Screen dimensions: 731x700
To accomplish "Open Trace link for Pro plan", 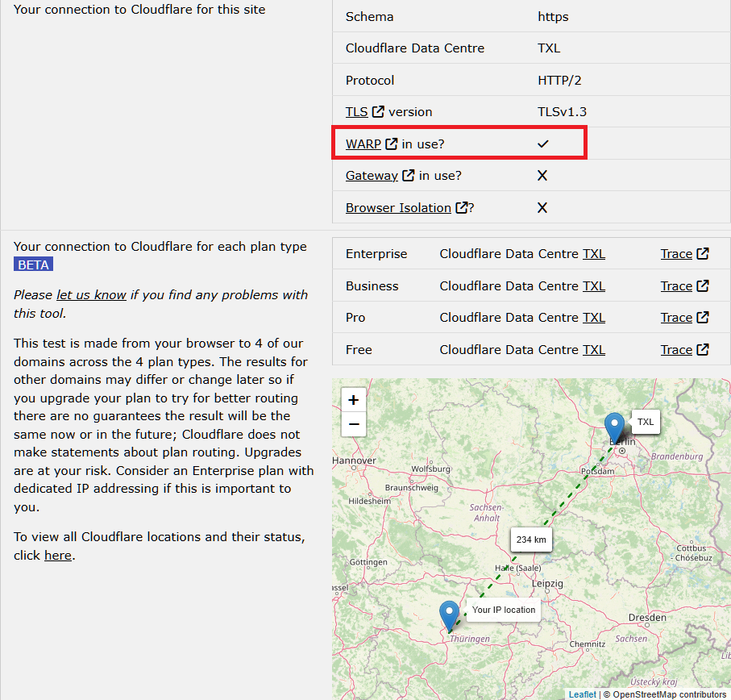I will [x=676, y=318].
